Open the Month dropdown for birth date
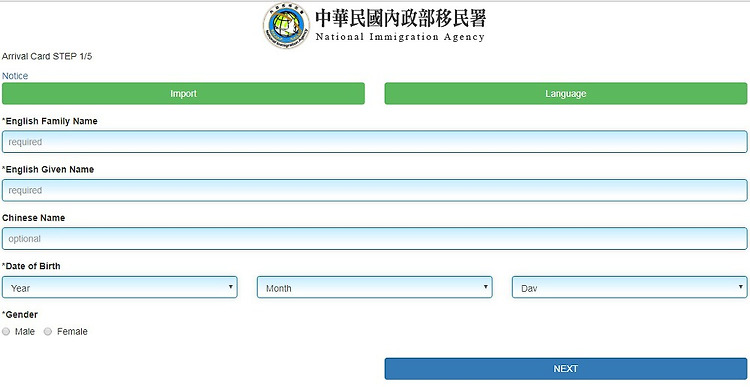Image resolution: width=750 pixels, height=387 pixels. [x=375, y=287]
